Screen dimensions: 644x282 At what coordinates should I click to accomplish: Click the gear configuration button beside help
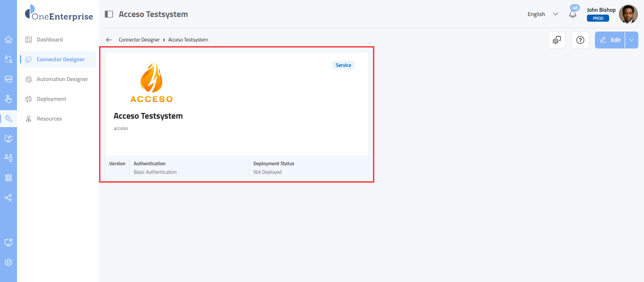557,40
